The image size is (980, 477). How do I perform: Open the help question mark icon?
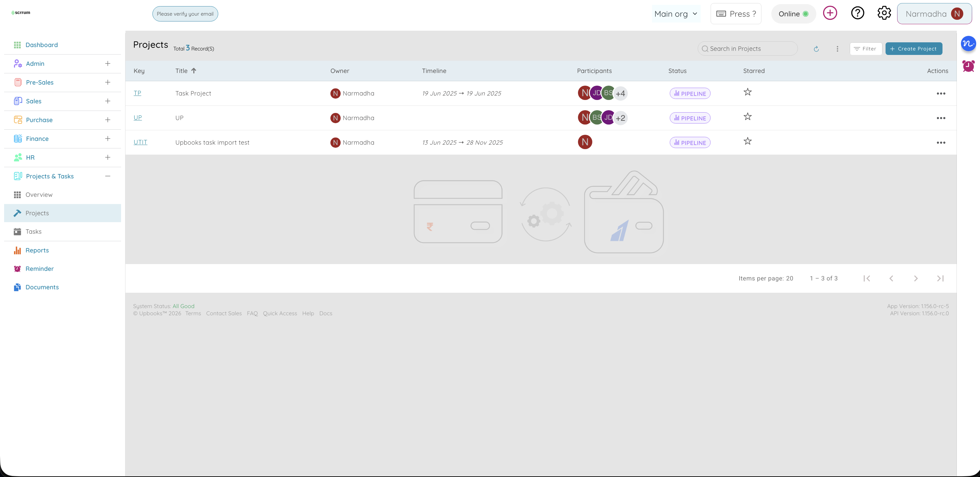click(x=858, y=13)
